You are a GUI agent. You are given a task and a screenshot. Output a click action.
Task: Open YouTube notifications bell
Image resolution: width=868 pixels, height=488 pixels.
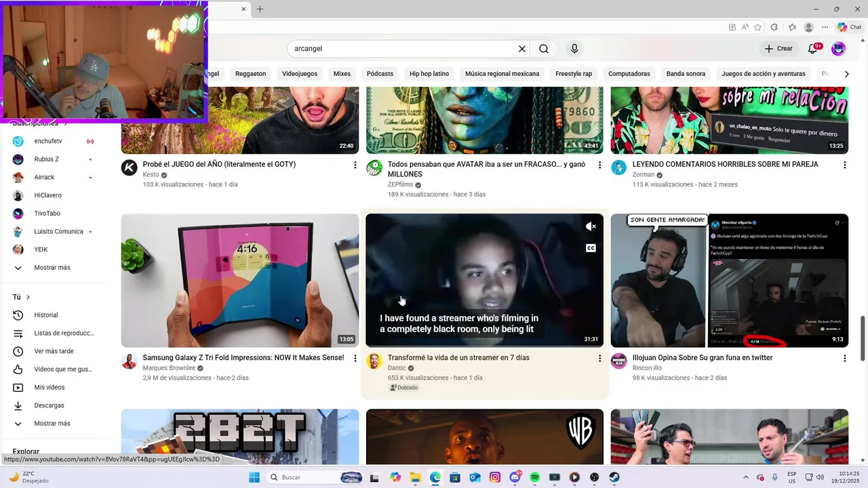(x=813, y=49)
